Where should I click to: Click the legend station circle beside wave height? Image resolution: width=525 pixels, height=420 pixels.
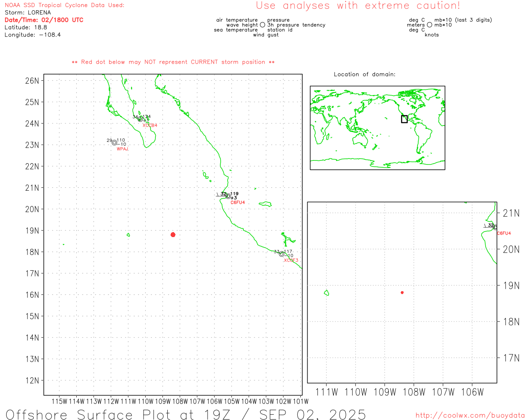(x=262, y=25)
